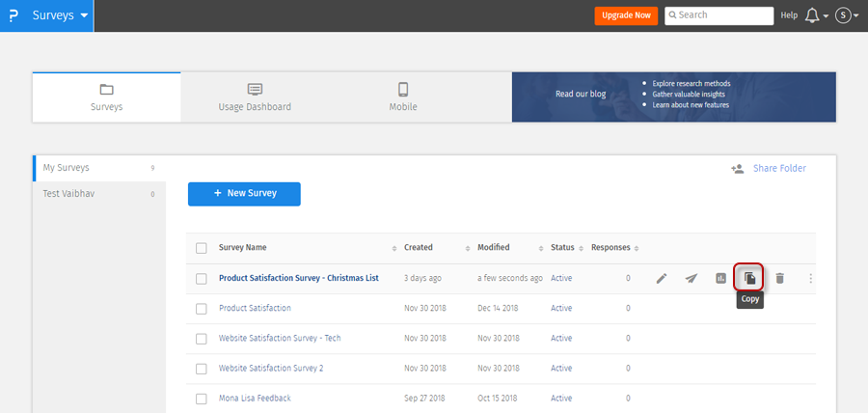Click the '3 days ago' created cell
This screenshot has width=868, height=413.
coord(423,278)
